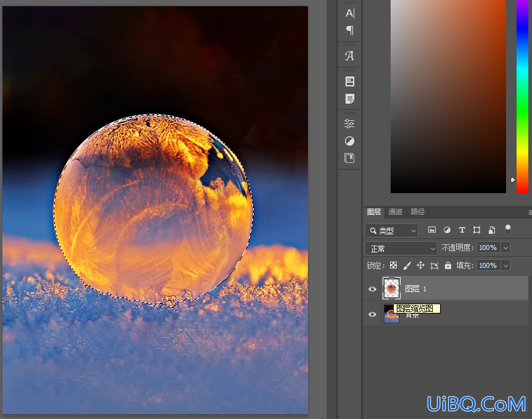Image resolution: width=532 pixels, height=419 pixels.
Task: Hide 背景 layer visibility eye
Action: click(x=372, y=314)
